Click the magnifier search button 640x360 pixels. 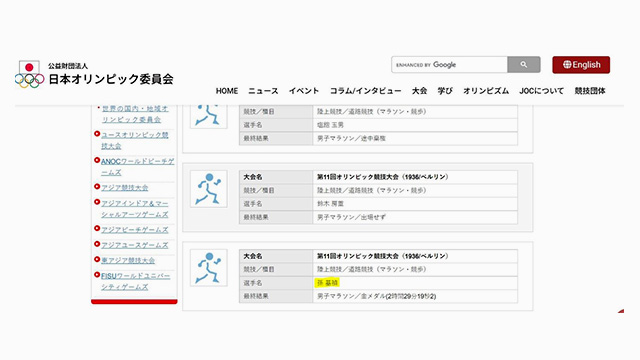[x=524, y=64]
